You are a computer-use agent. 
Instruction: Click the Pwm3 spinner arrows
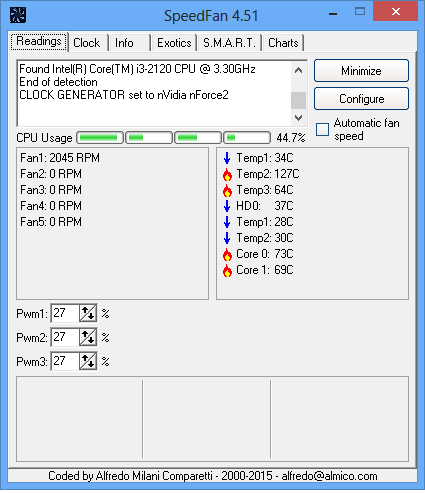point(88,361)
